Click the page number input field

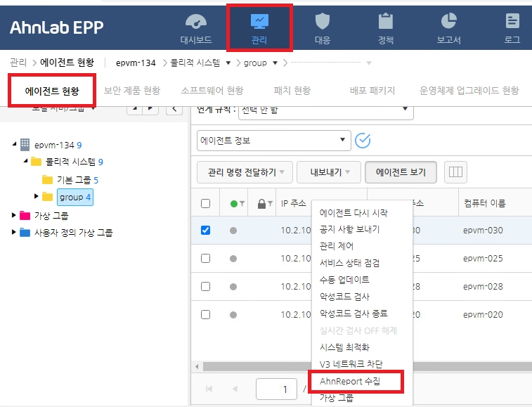(276, 389)
